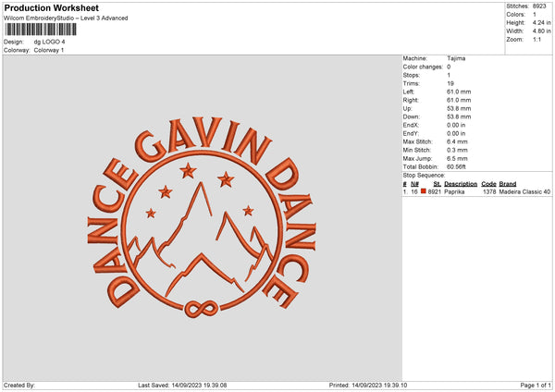Click the Description column header
The width and height of the screenshot is (555, 392).
pos(461,184)
